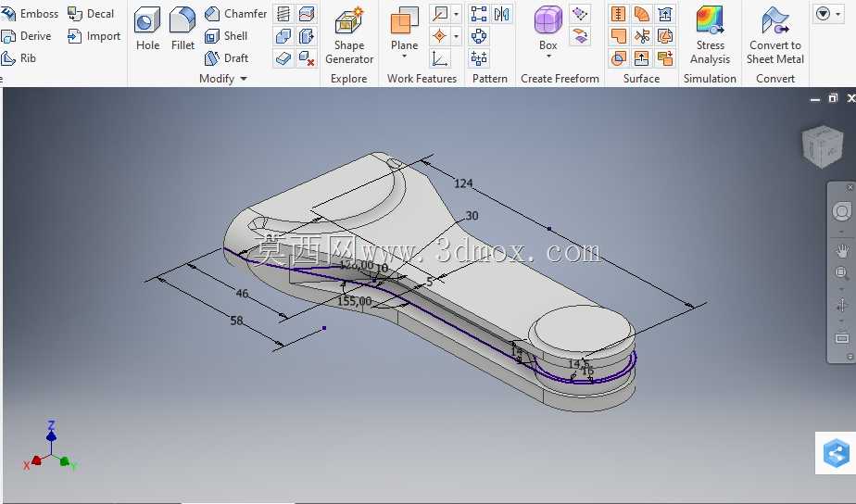Select the 46 dimension

tap(242, 293)
